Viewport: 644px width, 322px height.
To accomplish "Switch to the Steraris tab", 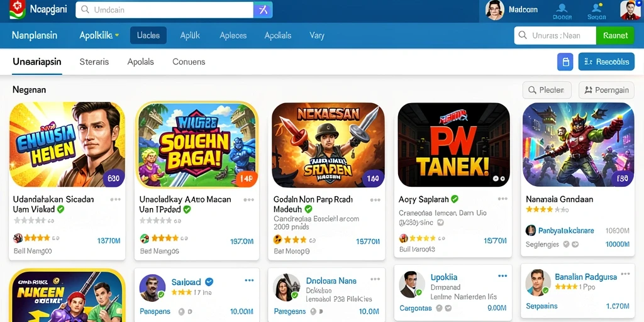I will [x=94, y=62].
